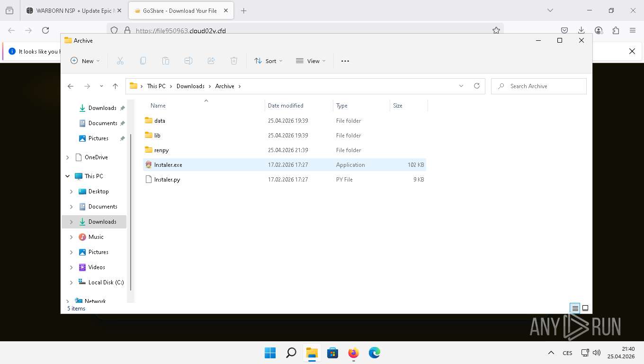Open clock and date in system tray
The width and height of the screenshot is (644, 364).
(621, 353)
